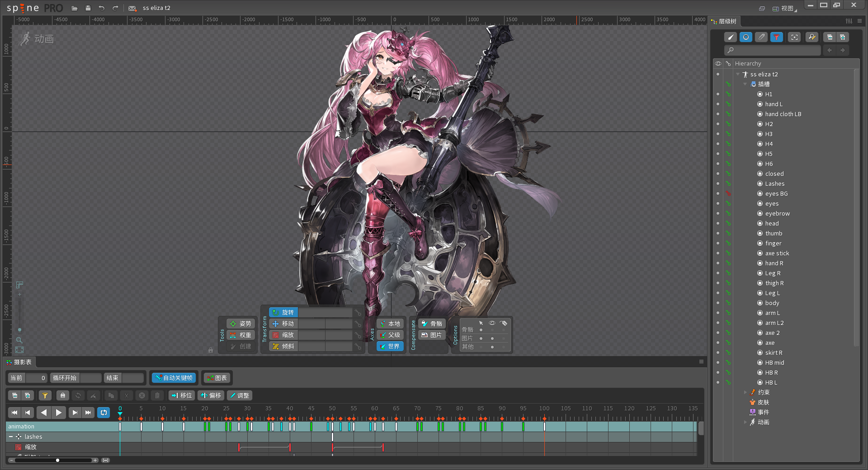The height and width of the screenshot is (470, 868).
Task: Toggle red funnel filter in tree
Action: coord(777,37)
